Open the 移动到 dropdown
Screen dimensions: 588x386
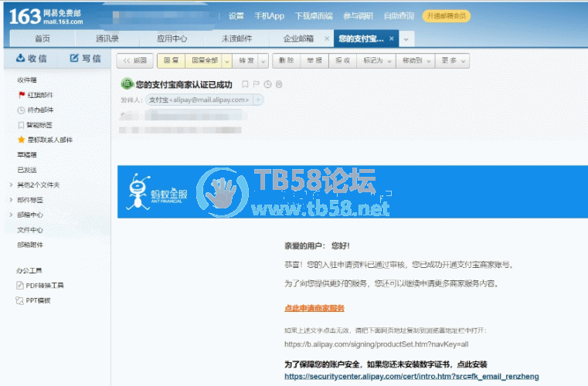pyautogui.click(x=416, y=61)
